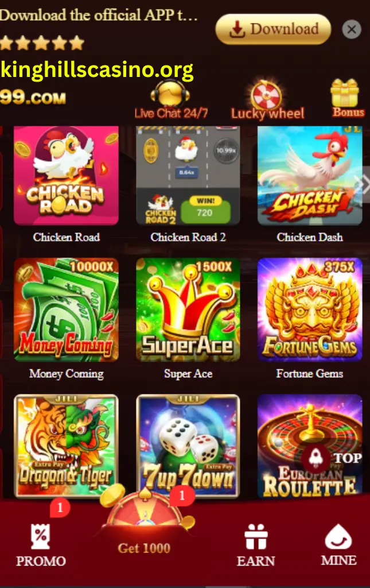Open the European Roulette table
Image resolution: width=370 pixels, height=588 pixels.
click(310, 446)
